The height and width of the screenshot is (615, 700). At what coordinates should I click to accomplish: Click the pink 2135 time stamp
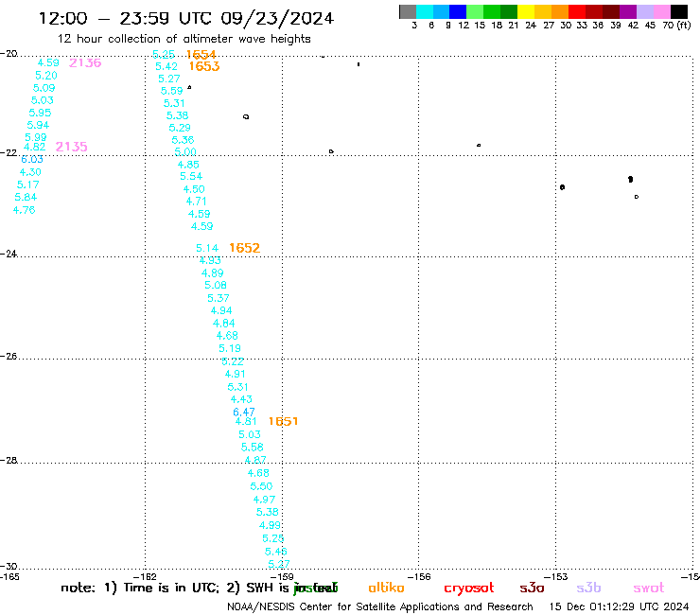click(x=72, y=147)
